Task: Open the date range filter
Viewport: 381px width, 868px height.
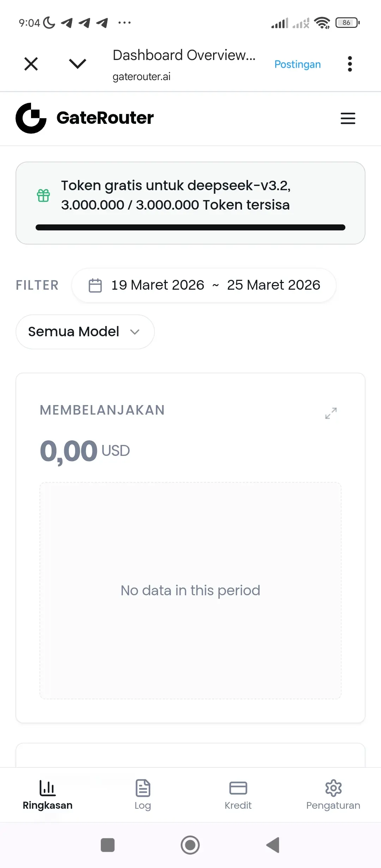Action: [215, 285]
